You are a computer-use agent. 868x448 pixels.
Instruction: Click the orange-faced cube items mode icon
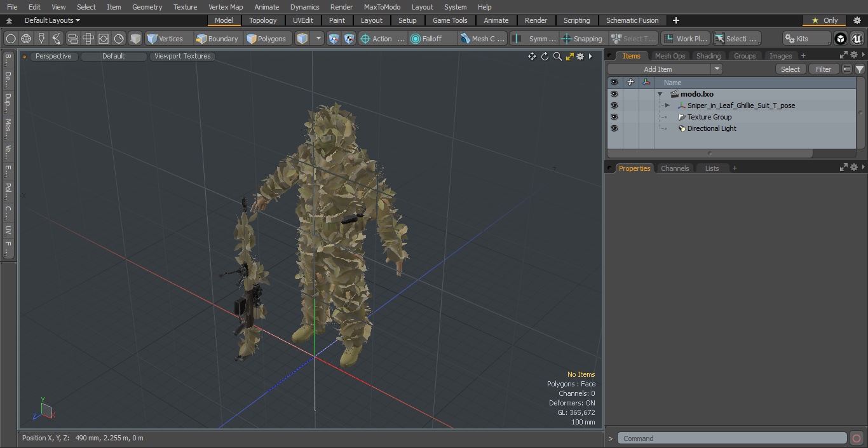pos(302,39)
